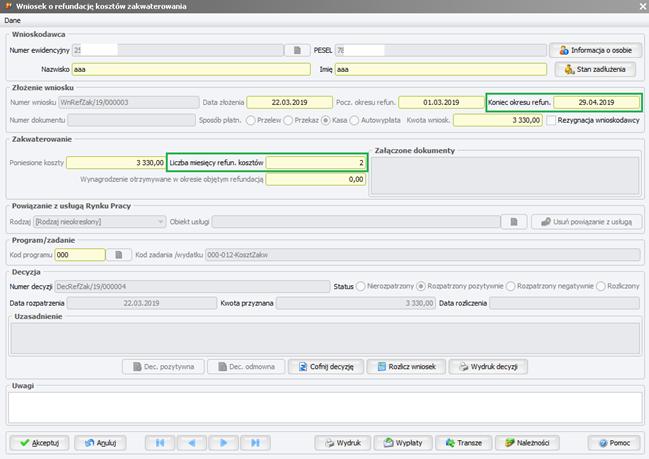Click Rozlicz wniosek button
The image size is (649, 459).
(406, 367)
